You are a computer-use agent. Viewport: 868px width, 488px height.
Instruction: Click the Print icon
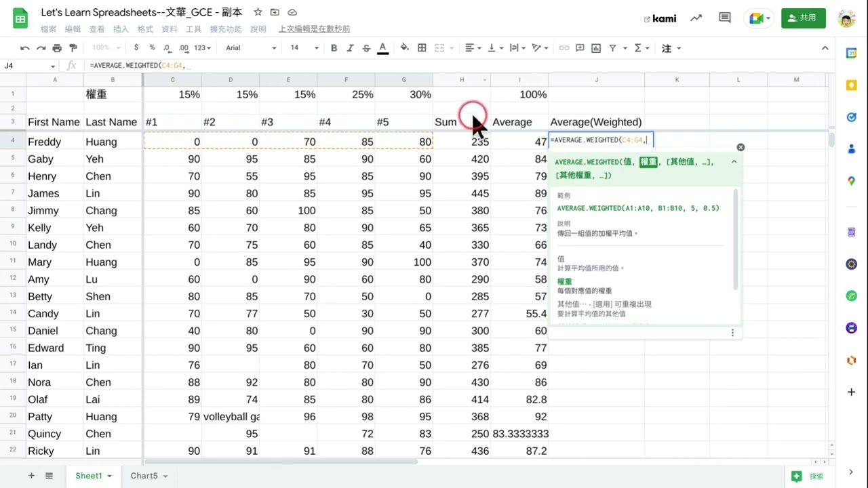coord(57,48)
